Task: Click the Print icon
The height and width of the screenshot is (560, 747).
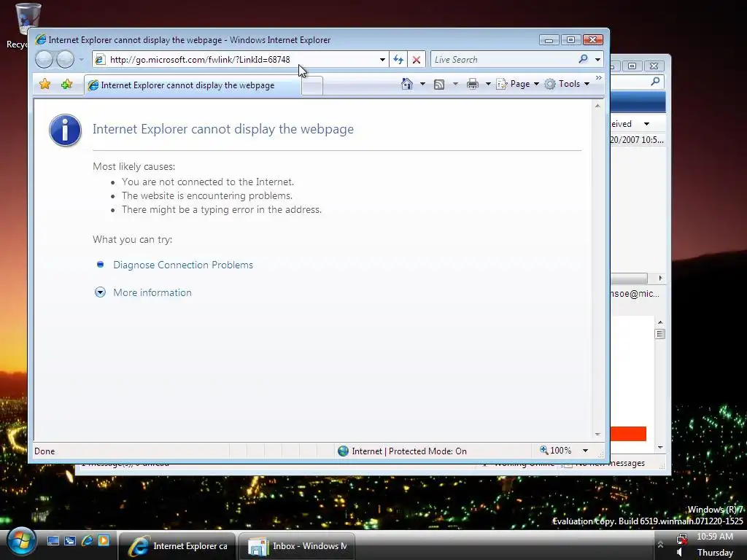Action: pos(472,85)
